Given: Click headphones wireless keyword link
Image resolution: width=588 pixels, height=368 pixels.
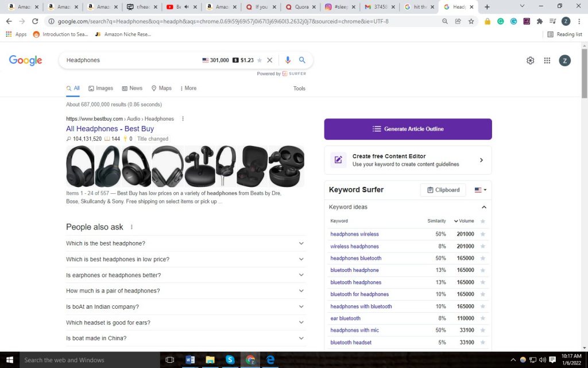Looking at the screenshot, I should click(354, 234).
